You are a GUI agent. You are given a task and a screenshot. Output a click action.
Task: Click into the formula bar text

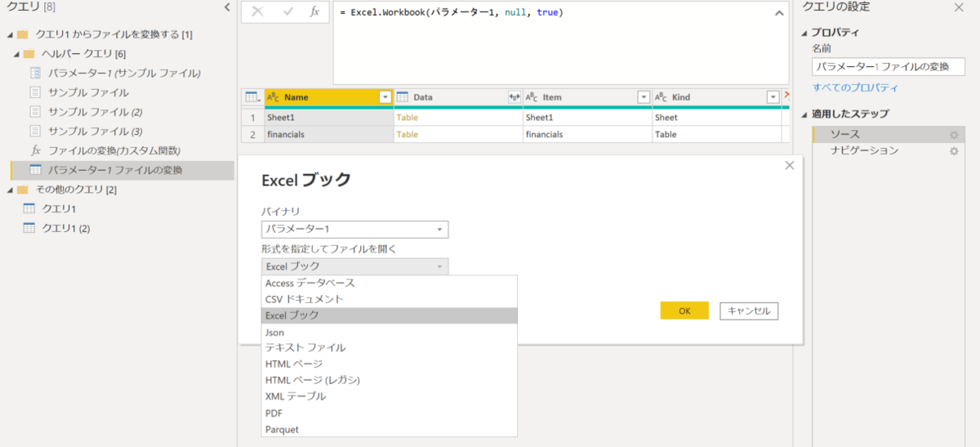(x=452, y=12)
